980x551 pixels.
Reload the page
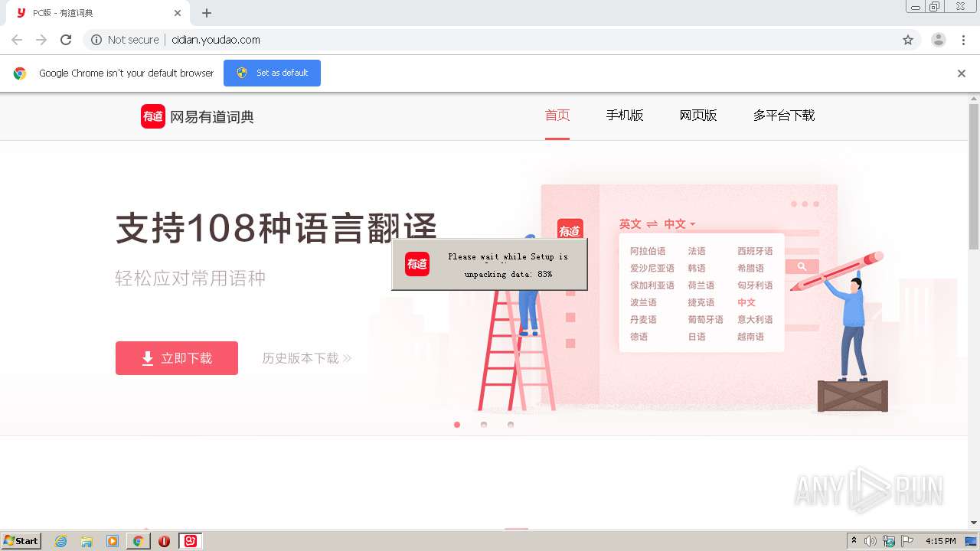pyautogui.click(x=66, y=40)
